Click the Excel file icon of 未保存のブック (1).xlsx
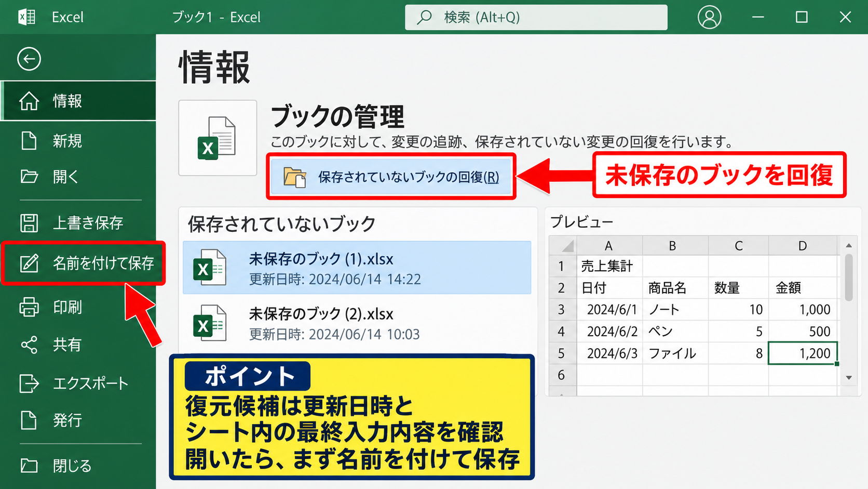This screenshot has height=489, width=868. 210,268
